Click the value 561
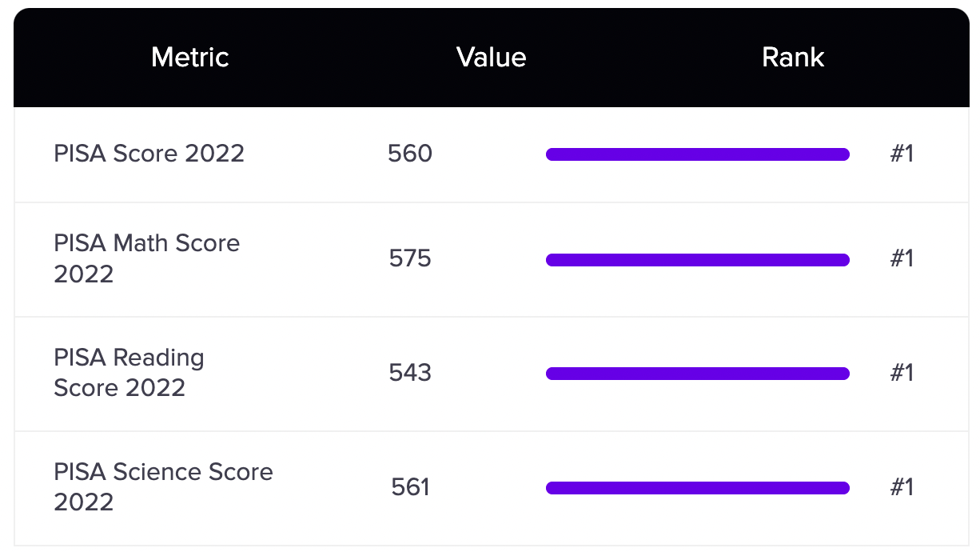980x552 pixels. click(x=410, y=487)
